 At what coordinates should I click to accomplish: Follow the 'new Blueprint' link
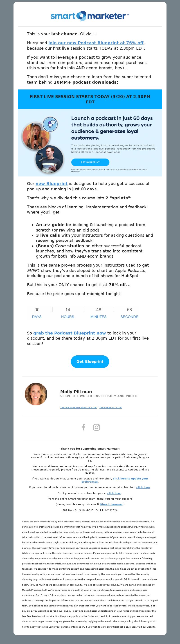click(52, 183)
